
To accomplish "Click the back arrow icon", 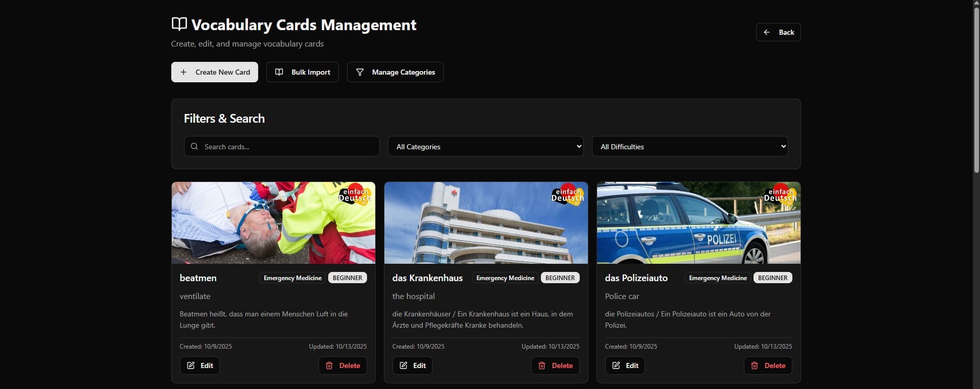I will pyautogui.click(x=767, y=32).
